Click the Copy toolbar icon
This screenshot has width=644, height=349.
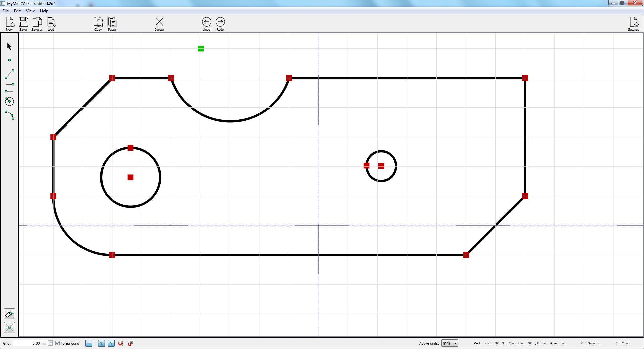(x=98, y=24)
